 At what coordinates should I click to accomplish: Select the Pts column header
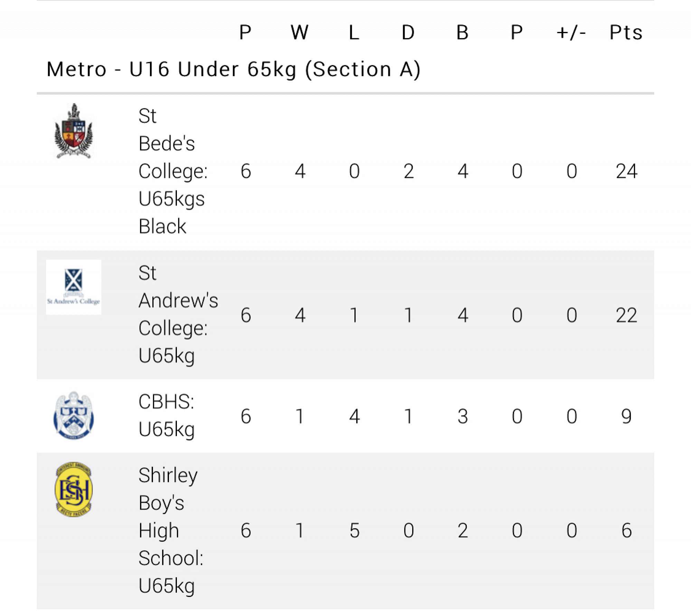coord(626,32)
